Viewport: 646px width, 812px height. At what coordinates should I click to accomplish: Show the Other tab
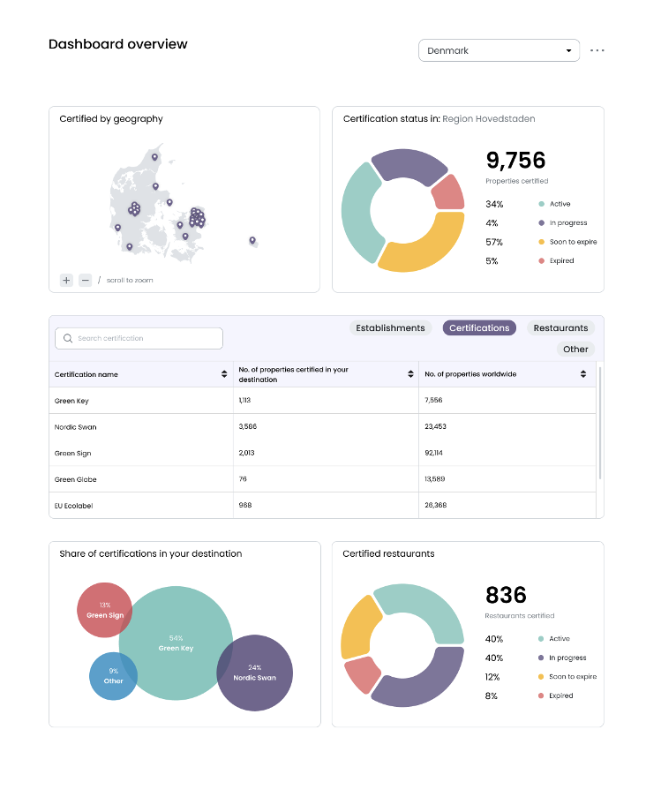pyautogui.click(x=575, y=349)
